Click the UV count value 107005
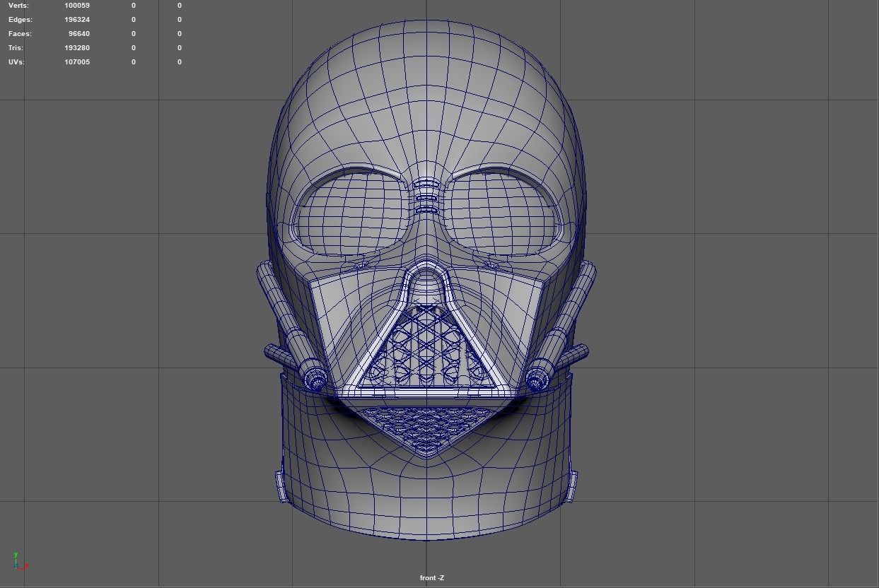This screenshot has height=588, width=879. click(77, 62)
